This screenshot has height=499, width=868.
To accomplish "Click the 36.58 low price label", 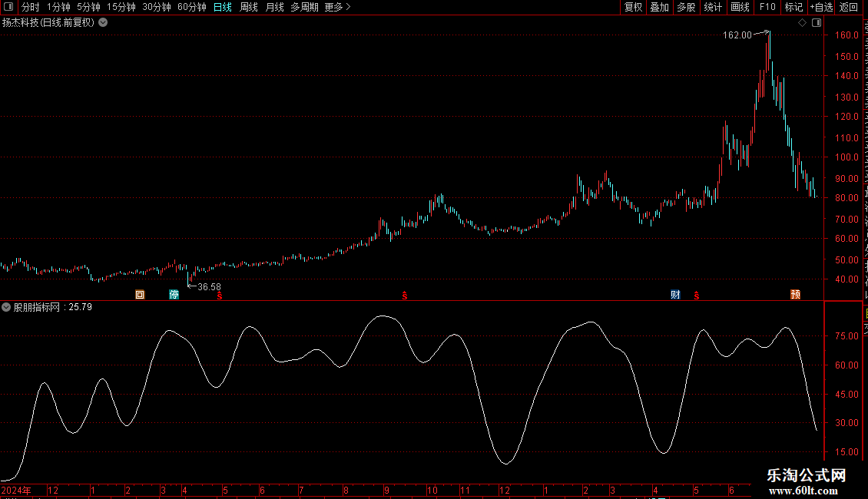I will coord(209,286).
